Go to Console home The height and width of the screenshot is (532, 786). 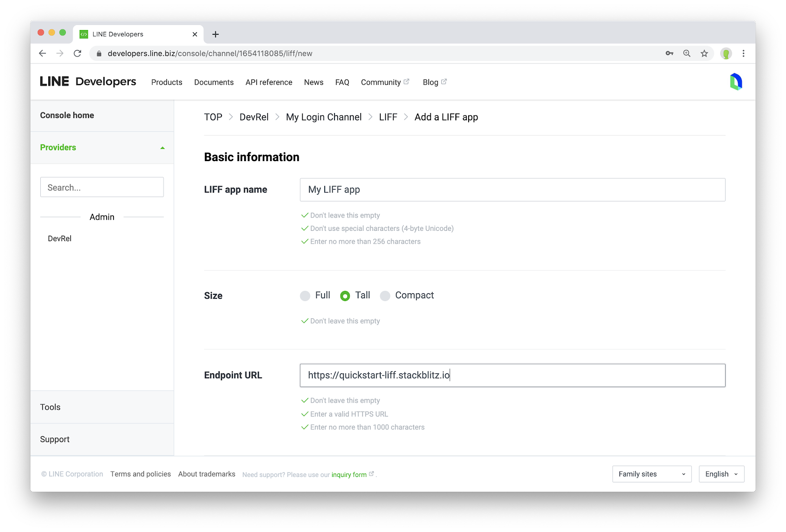point(67,115)
